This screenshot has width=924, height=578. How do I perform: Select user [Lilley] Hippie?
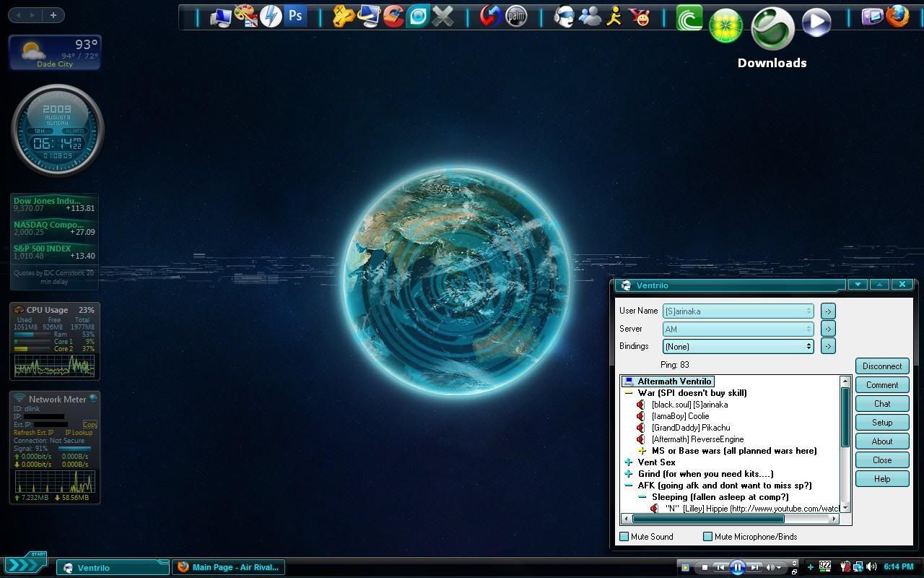752,509
